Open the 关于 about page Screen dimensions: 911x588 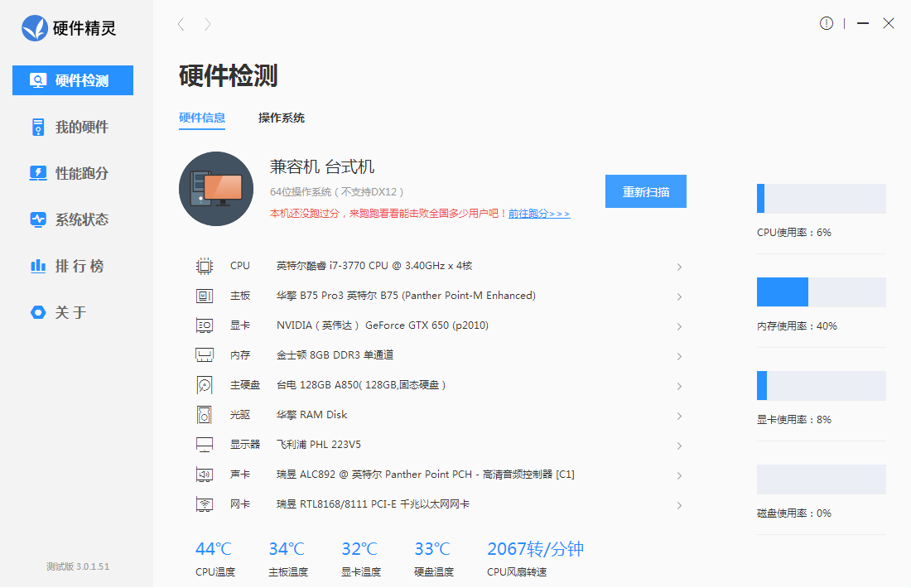point(72,312)
